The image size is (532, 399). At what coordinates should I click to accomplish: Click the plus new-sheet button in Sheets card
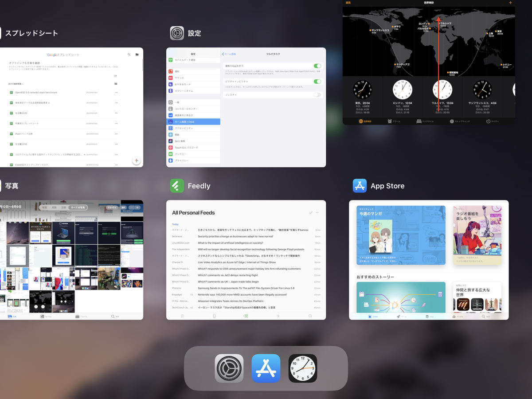point(136,160)
